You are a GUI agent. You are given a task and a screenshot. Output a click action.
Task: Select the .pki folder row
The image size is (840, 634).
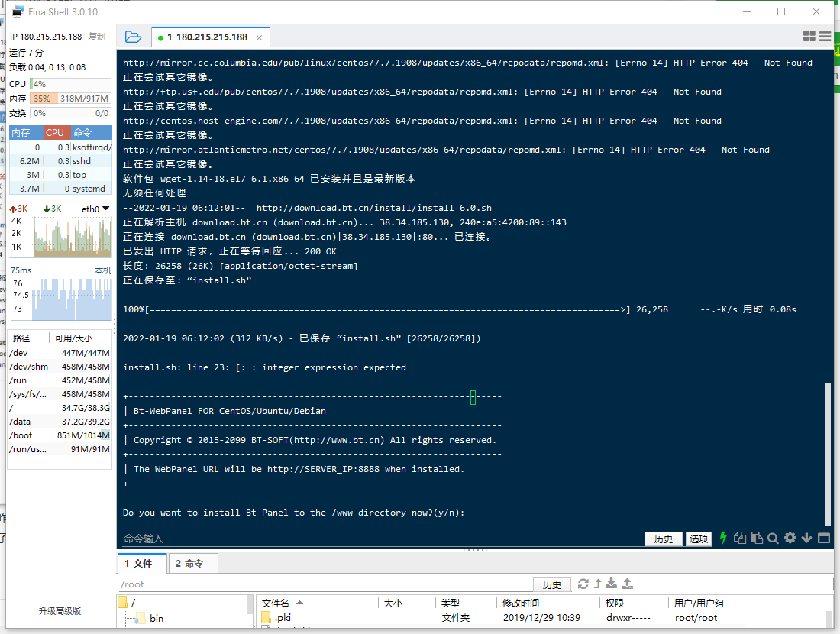[x=541, y=618]
